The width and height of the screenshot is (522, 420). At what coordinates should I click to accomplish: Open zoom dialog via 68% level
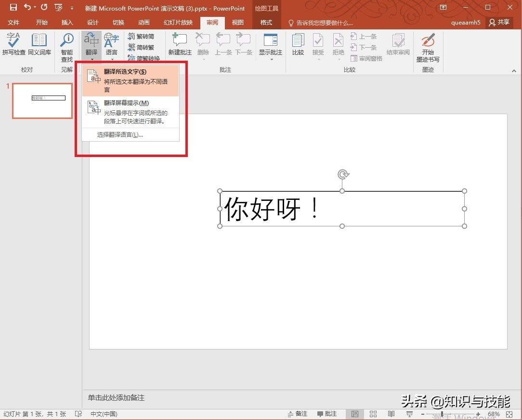(x=494, y=414)
